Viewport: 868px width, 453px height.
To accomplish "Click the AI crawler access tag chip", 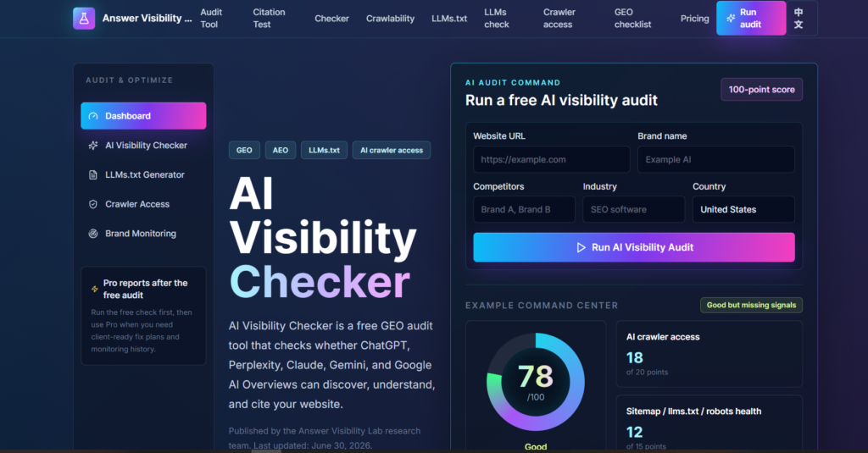I will (392, 150).
